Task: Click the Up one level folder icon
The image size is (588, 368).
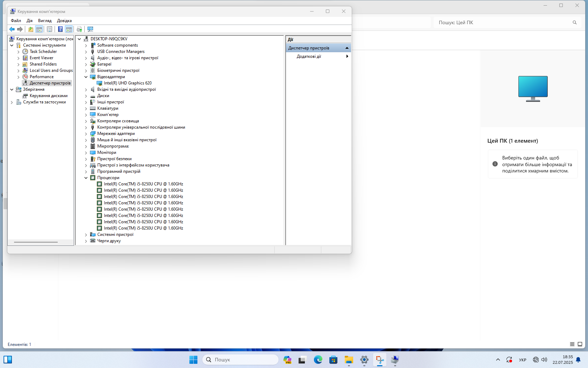Action: [x=31, y=29]
